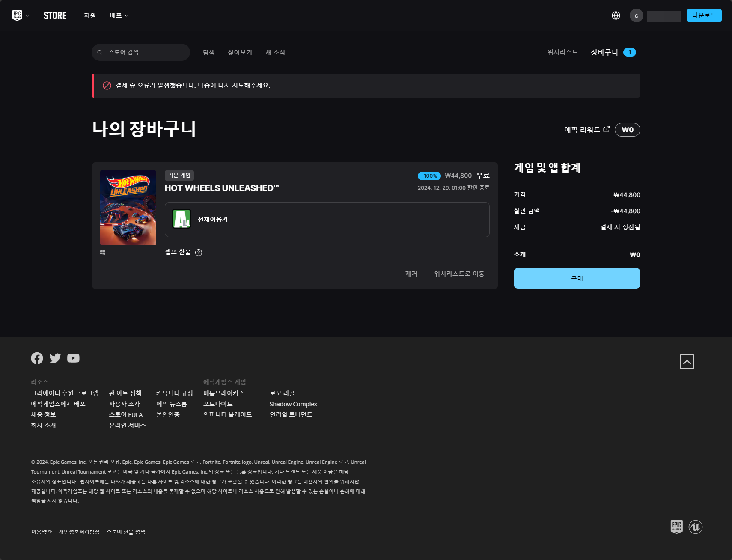Open the YouTube social icon
732x560 pixels.
click(x=73, y=358)
